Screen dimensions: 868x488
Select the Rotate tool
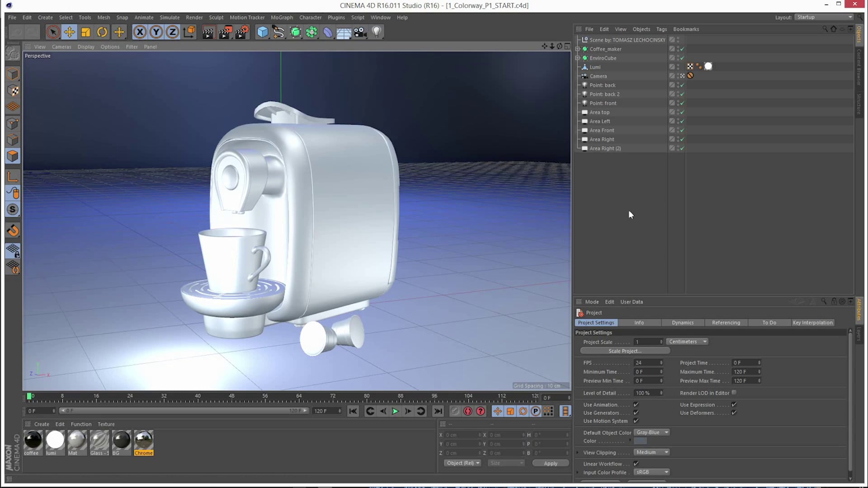pyautogui.click(x=102, y=32)
